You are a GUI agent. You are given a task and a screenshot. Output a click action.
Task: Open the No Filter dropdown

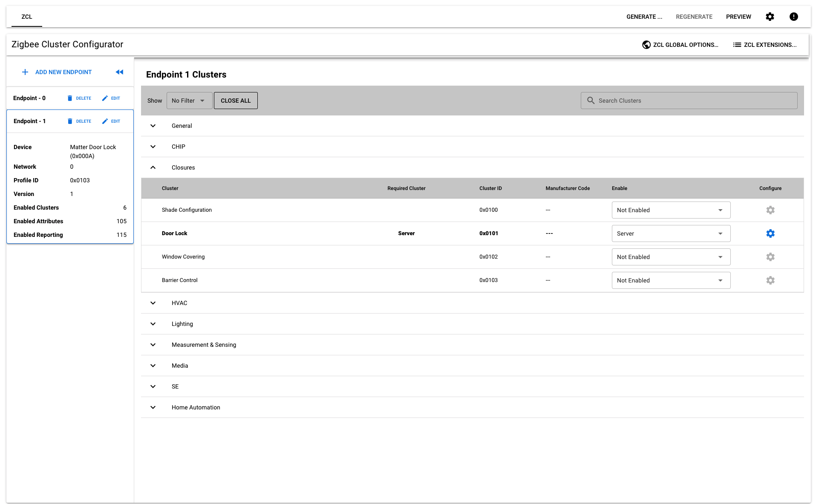click(189, 101)
